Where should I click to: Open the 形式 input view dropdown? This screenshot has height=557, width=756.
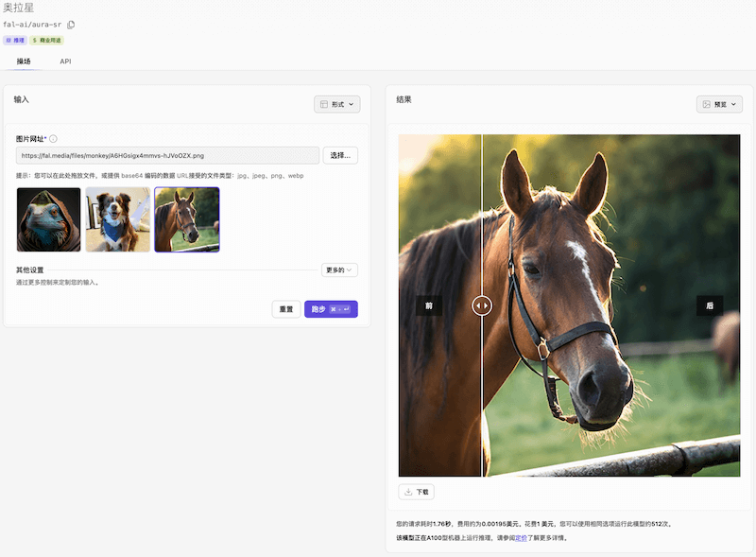[x=336, y=104]
